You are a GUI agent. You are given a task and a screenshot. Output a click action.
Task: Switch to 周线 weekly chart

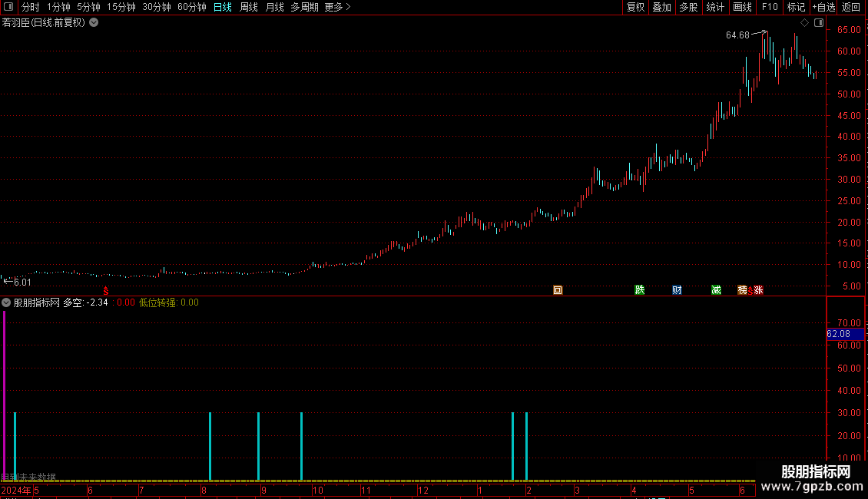coord(249,7)
